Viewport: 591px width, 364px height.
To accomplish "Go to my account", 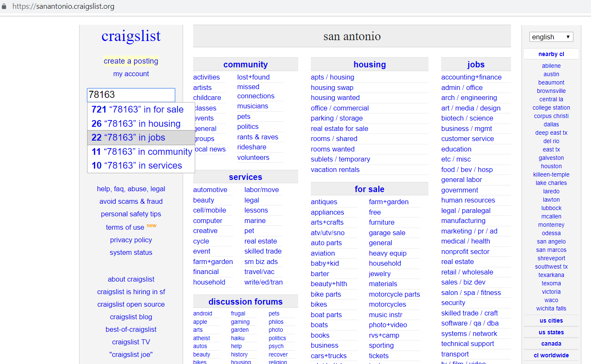I will coord(131,74).
